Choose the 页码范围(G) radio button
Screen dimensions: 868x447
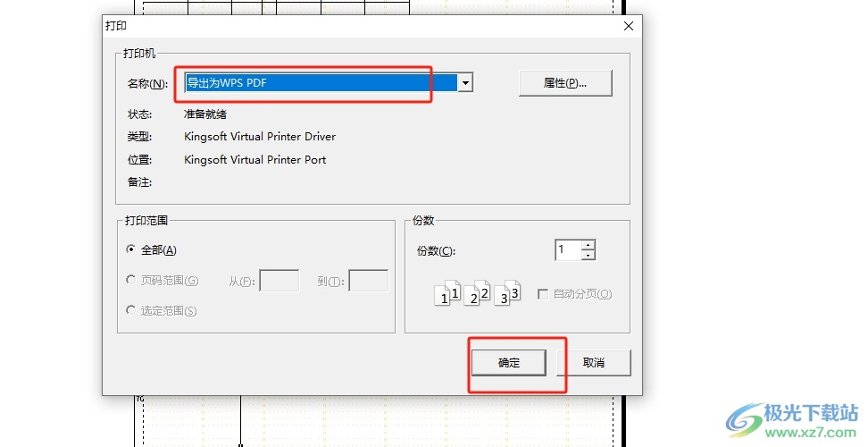pos(130,280)
